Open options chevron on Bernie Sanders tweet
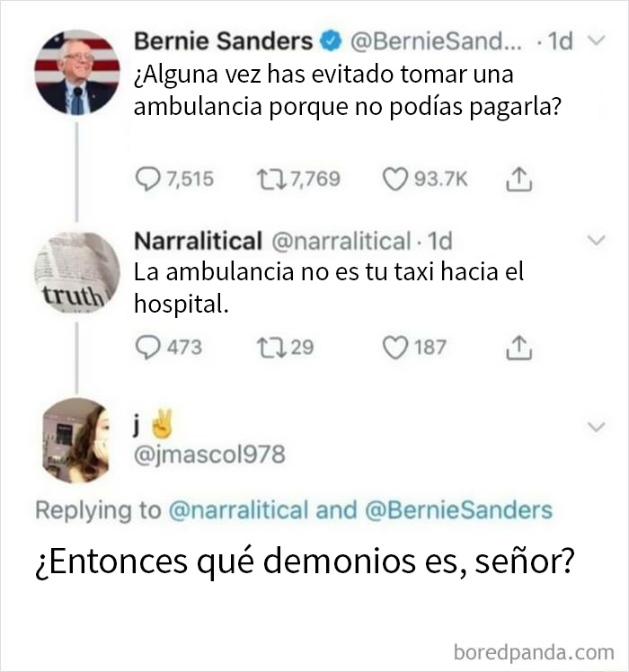Image resolution: width=629 pixels, height=672 pixels. tap(595, 41)
